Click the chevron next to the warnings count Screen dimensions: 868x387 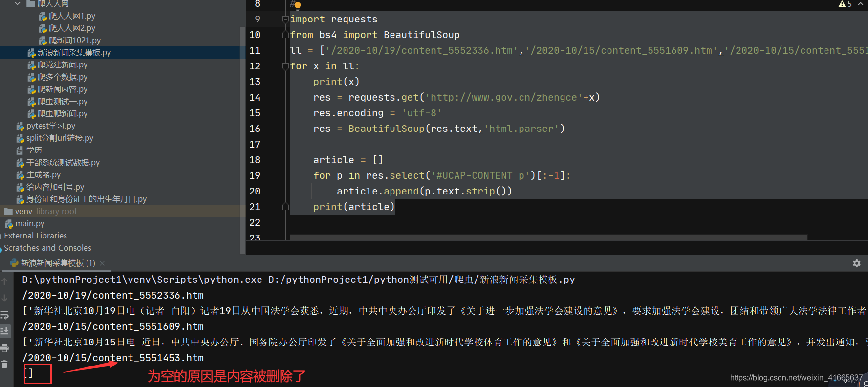[x=861, y=4]
